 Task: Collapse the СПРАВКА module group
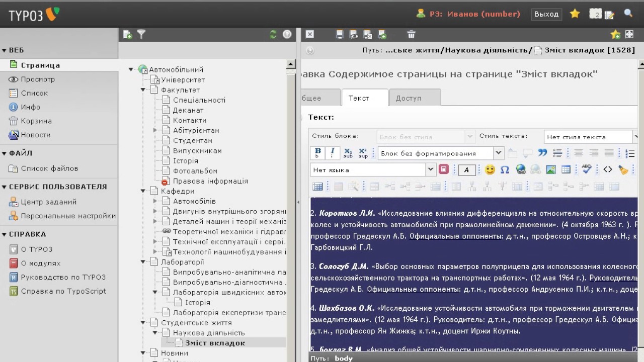coord(4,234)
